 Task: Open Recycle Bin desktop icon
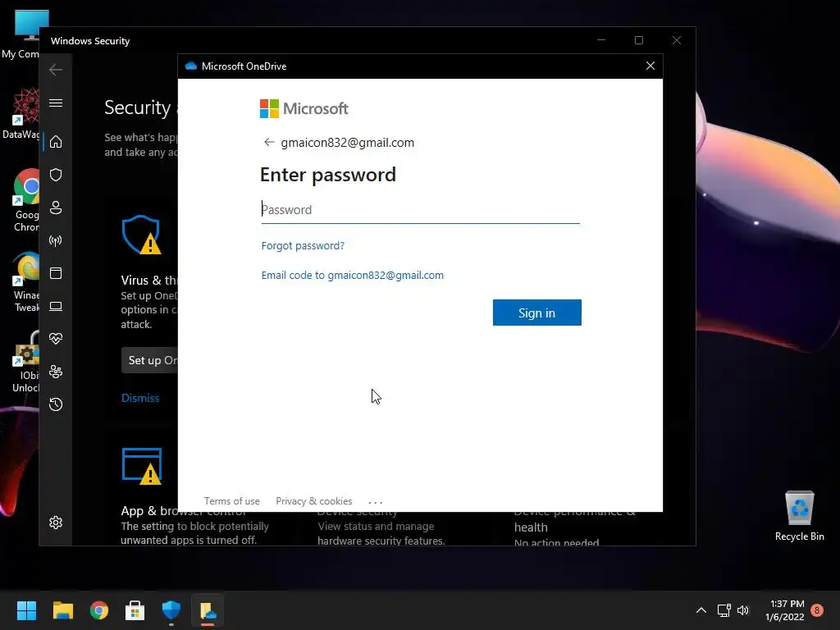coord(799,515)
